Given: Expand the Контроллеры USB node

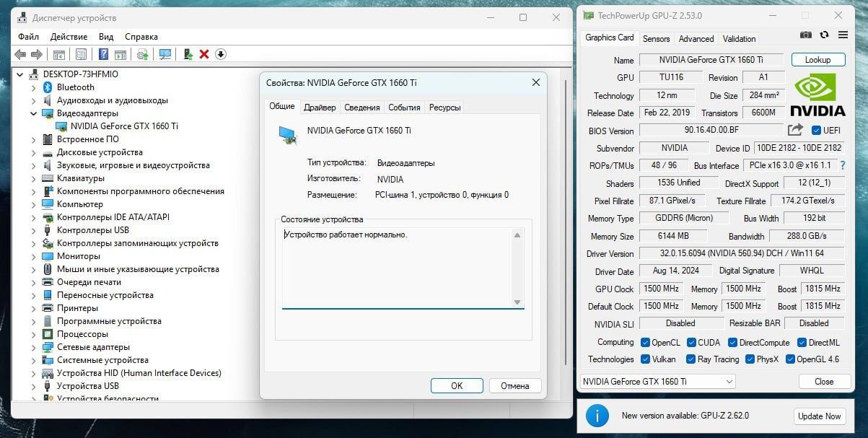Looking at the screenshot, I should [33, 230].
